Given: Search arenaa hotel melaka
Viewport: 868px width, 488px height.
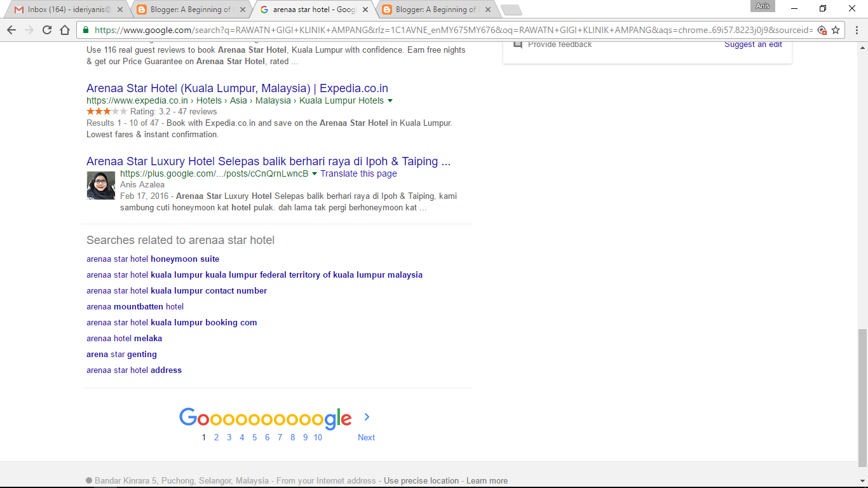Looking at the screenshot, I should point(124,339).
